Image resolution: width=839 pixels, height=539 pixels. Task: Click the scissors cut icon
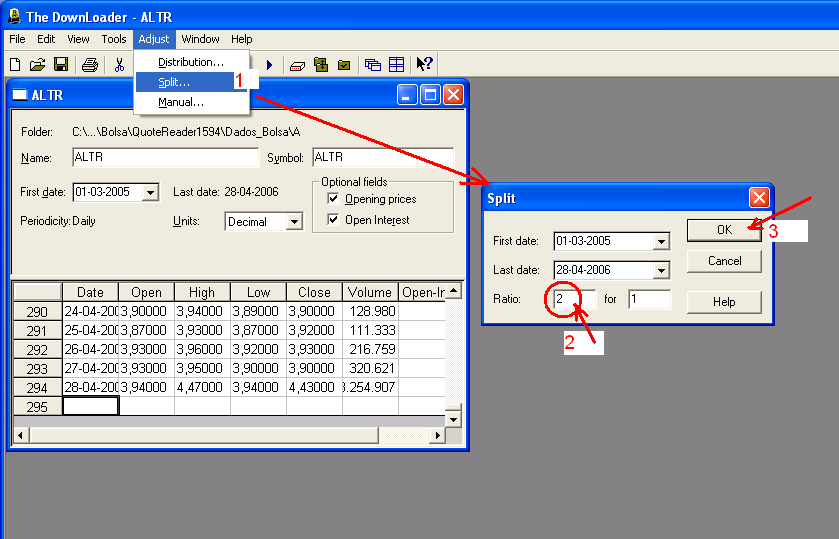(119, 65)
